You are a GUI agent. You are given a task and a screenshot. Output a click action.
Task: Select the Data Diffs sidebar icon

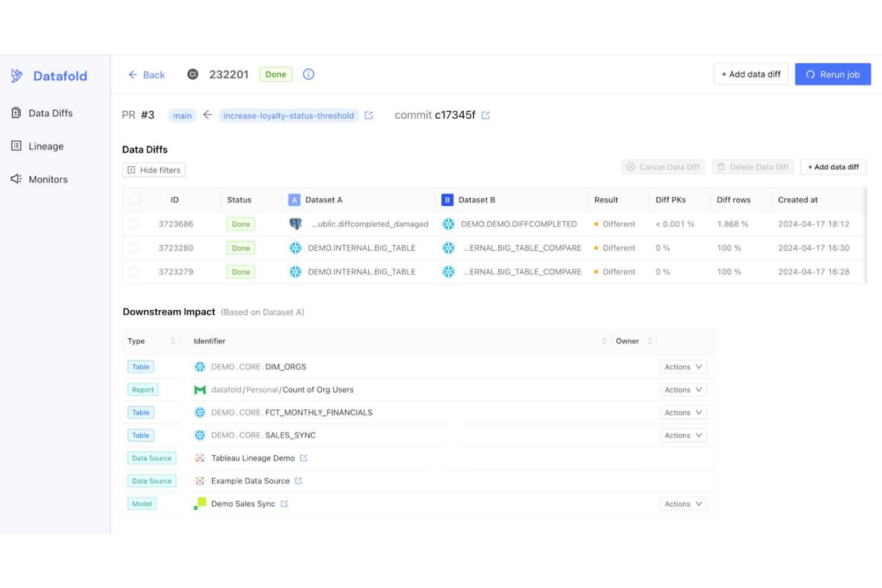click(x=16, y=113)
